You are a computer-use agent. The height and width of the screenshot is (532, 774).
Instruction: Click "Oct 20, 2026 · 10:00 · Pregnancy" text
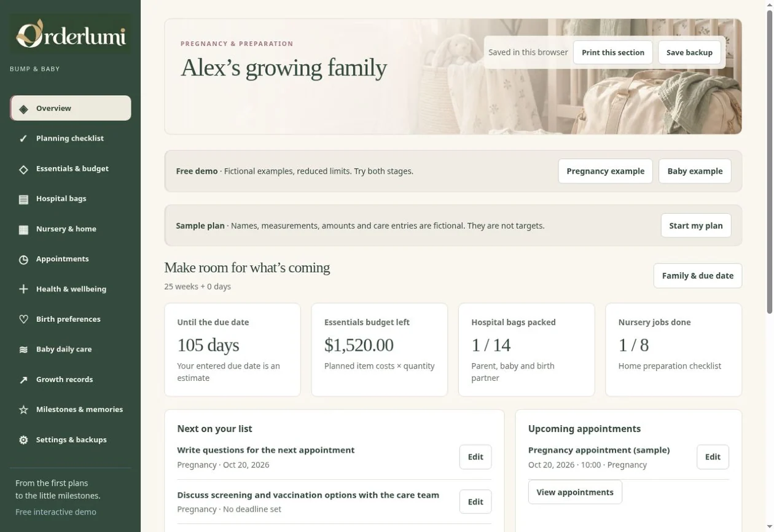(x=587, y=465)
